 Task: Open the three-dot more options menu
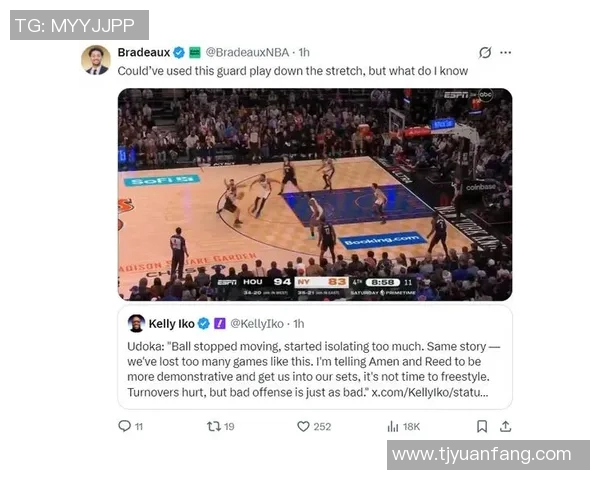point(505,52)
